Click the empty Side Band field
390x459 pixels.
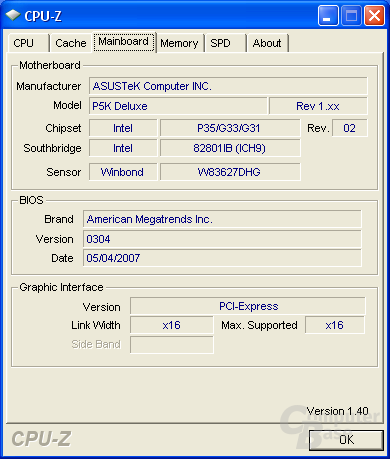[x=172, y=344]
